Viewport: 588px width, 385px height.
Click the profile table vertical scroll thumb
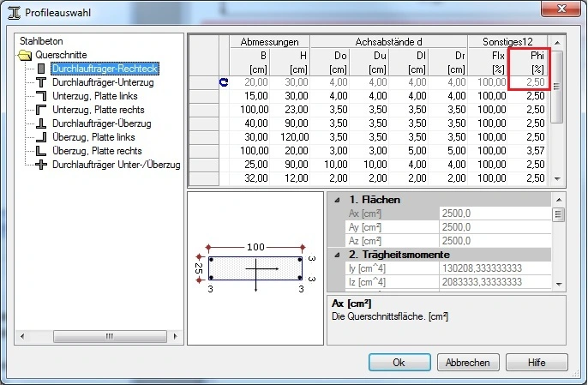[557, 87]
